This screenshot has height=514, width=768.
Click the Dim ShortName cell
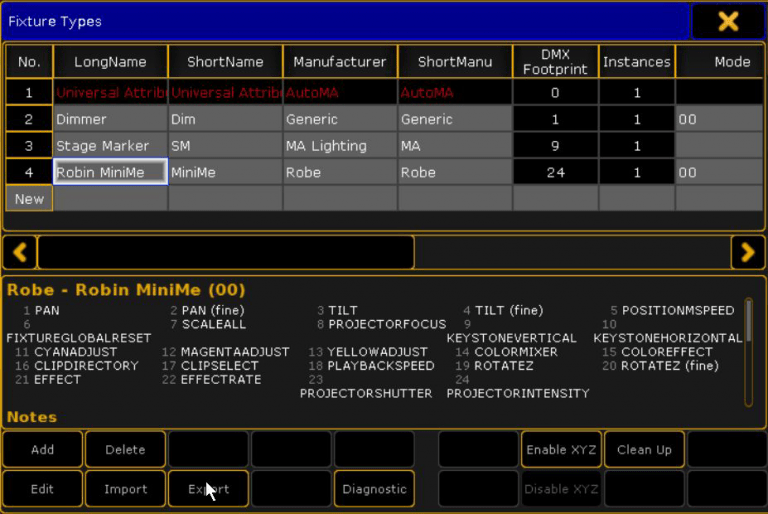click(225, 119)
